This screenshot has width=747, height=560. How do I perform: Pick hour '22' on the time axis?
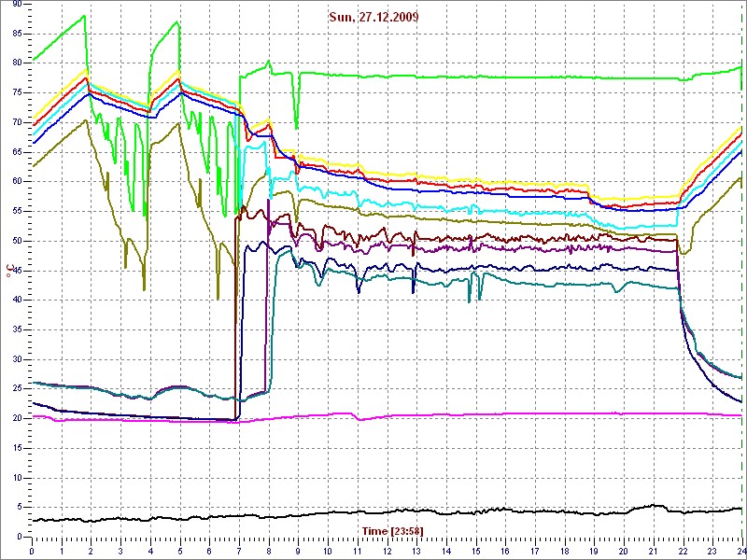coord(684,551)
